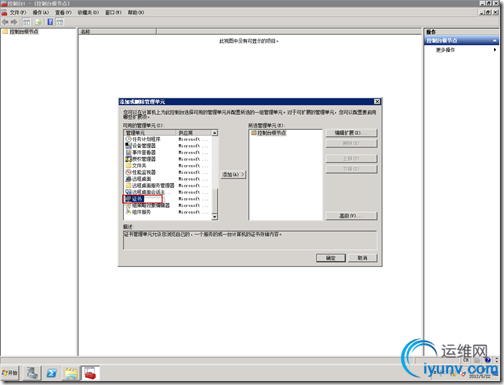The height and width of the screenshot is (385, 504).
Task: Open Windows Explorer from the taskbar
Action: [71, 373]
